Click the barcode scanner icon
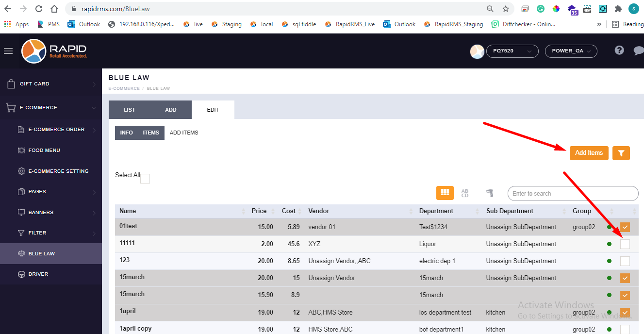This screenshot has height=334, width=644. [x=490, y=193]
